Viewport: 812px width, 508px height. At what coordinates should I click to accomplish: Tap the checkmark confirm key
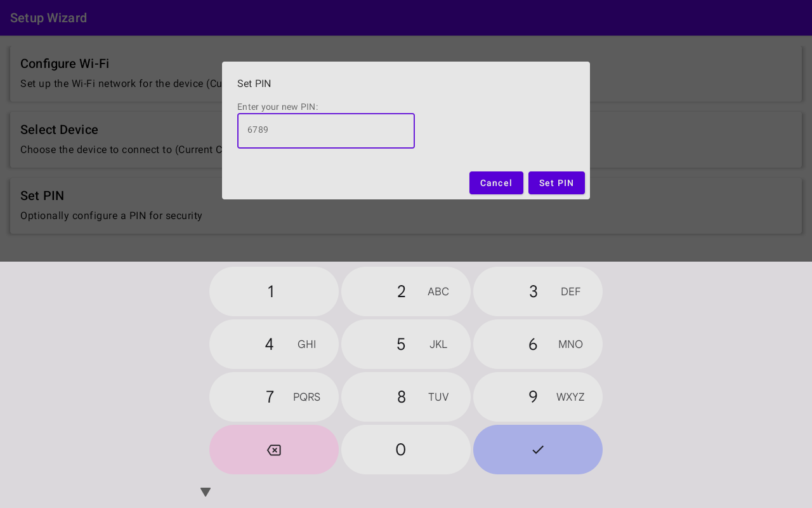[537, 450]
